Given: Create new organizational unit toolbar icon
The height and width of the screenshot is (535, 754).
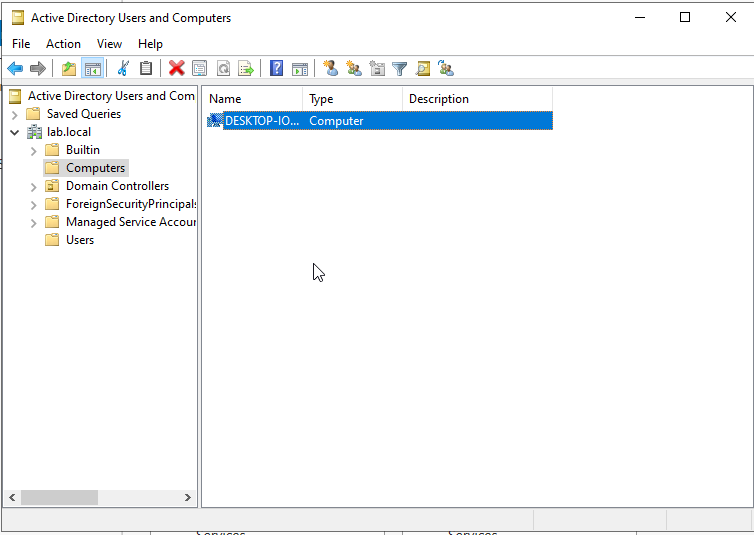Looking at the screenshot, I should [377, 68].
